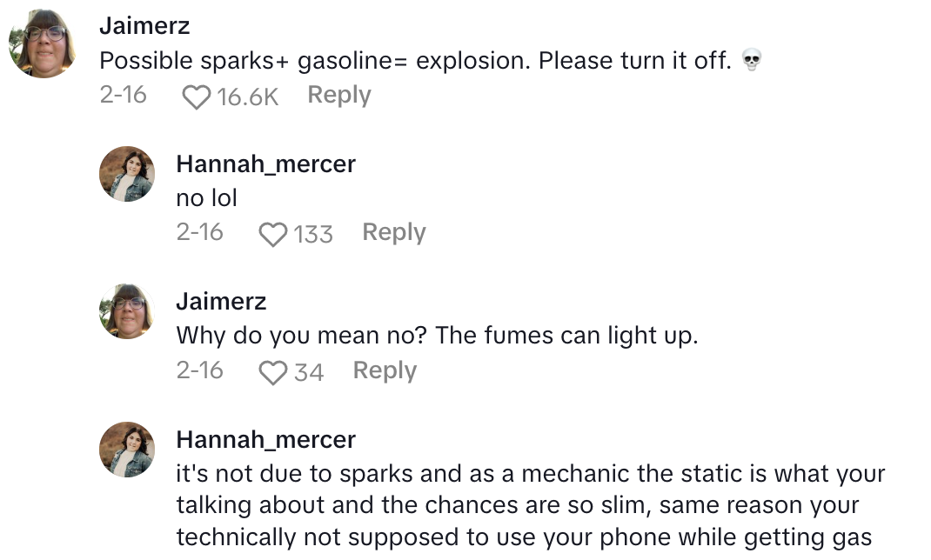Tap the heart icon on the "no lol" reply
931x560 pixels.
click(x=273, y=234)
